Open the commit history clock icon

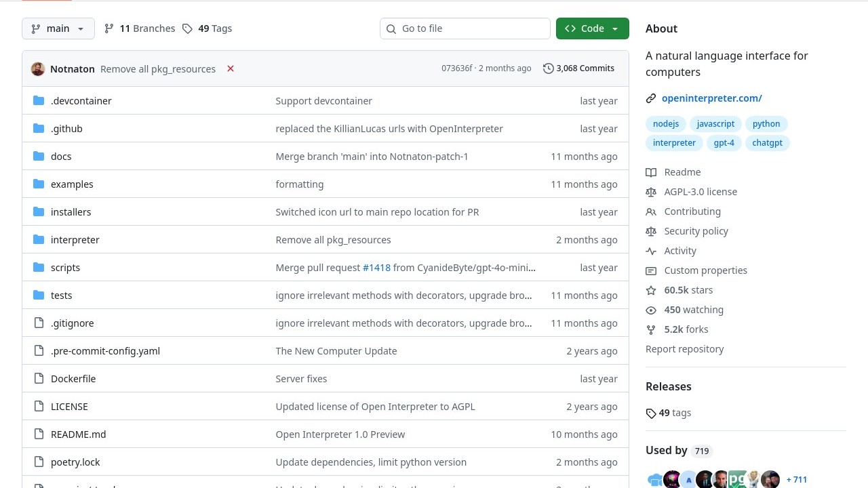(x=548, y=68)
